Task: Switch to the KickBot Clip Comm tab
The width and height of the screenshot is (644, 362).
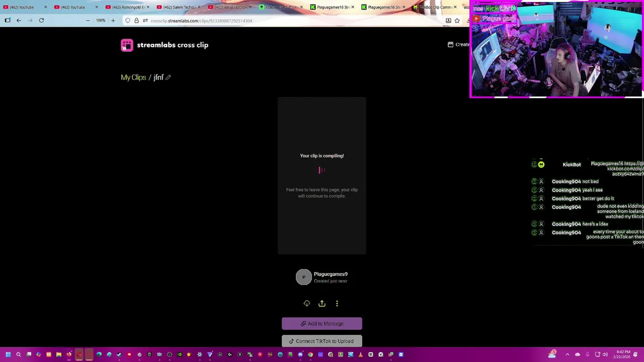Action: [433, 7]
